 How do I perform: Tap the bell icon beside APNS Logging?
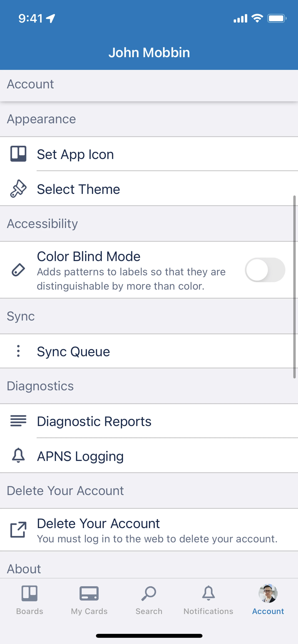(x=18, y=455)
